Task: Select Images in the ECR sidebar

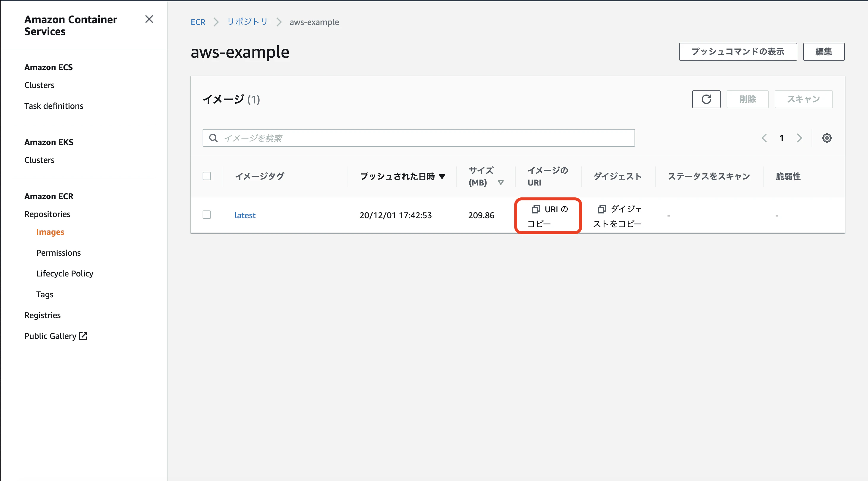Action: coord(50,232)
